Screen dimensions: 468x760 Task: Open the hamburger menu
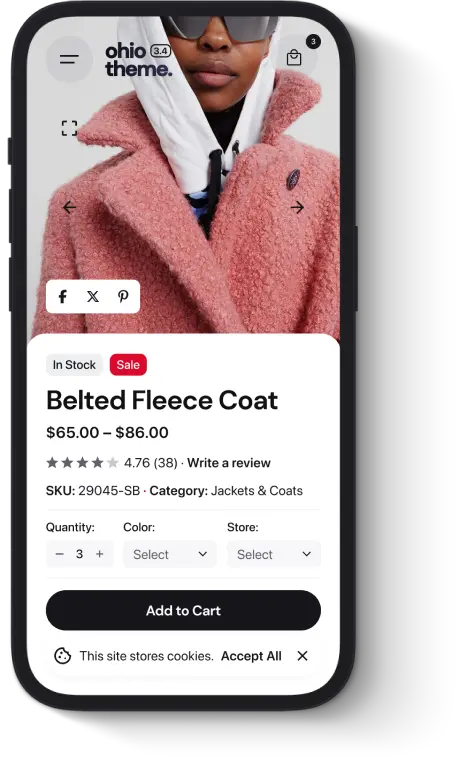[x=69, y=59]
